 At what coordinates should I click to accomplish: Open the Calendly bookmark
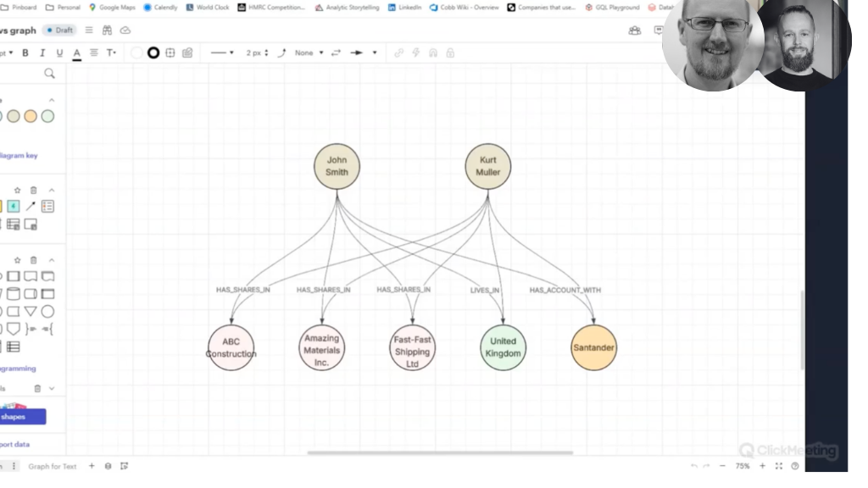coord(160,7)
